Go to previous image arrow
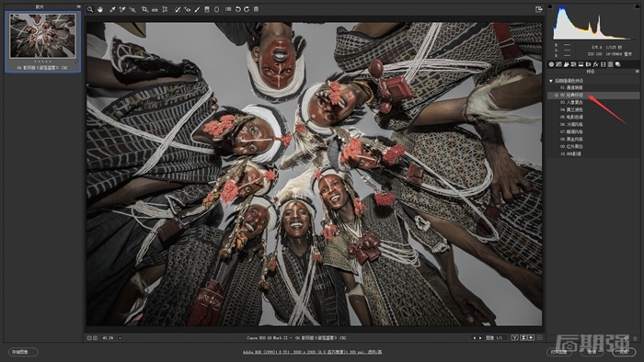Screen dimensions: 644x362 475,338
